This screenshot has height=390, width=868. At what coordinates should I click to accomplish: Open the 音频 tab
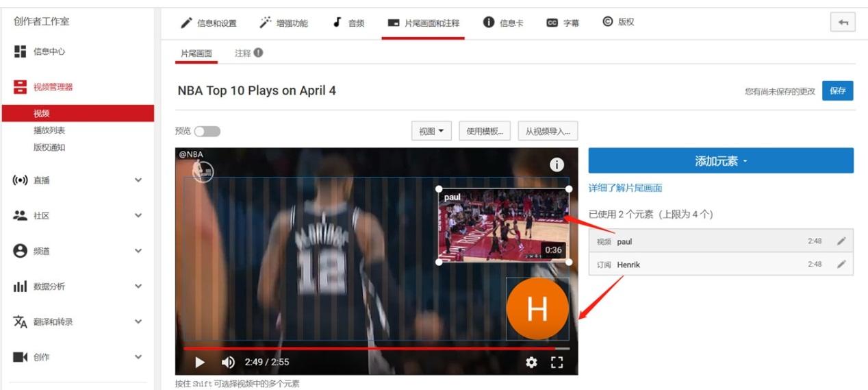(x=348, y=23)
